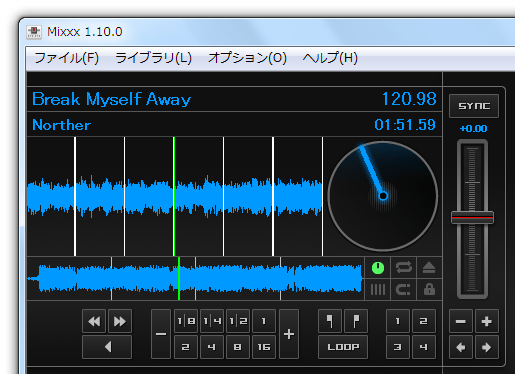
Task: Click the track title Break Myself Away
Action: point(111,99)
